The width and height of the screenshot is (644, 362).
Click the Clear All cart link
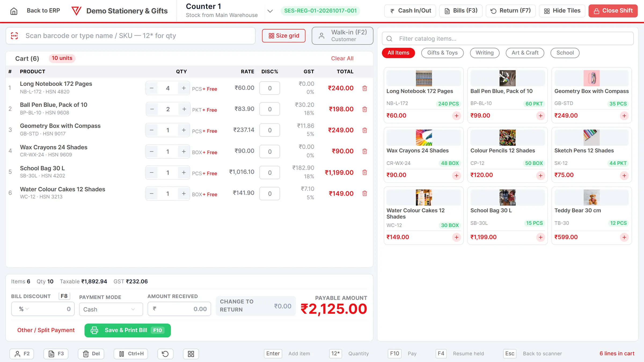(342, 58)
